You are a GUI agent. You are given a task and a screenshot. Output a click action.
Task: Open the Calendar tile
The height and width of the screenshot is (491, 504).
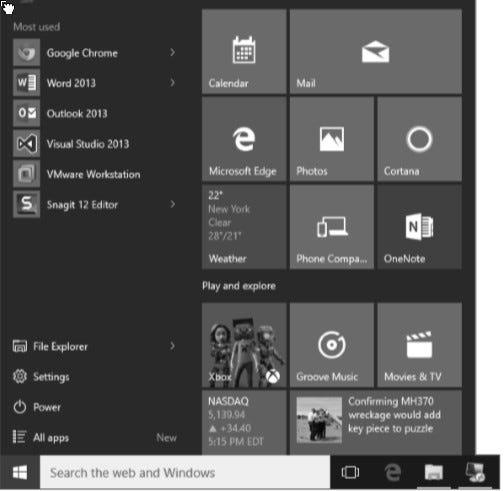point(244,51)
